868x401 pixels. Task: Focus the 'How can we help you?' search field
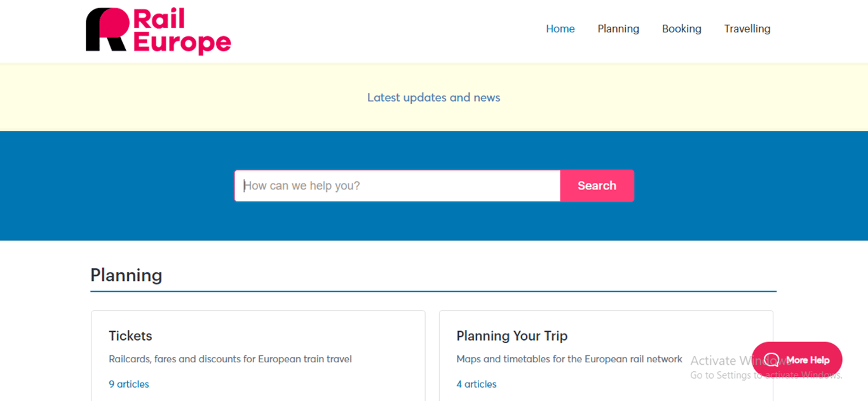(x=397, y=186)
